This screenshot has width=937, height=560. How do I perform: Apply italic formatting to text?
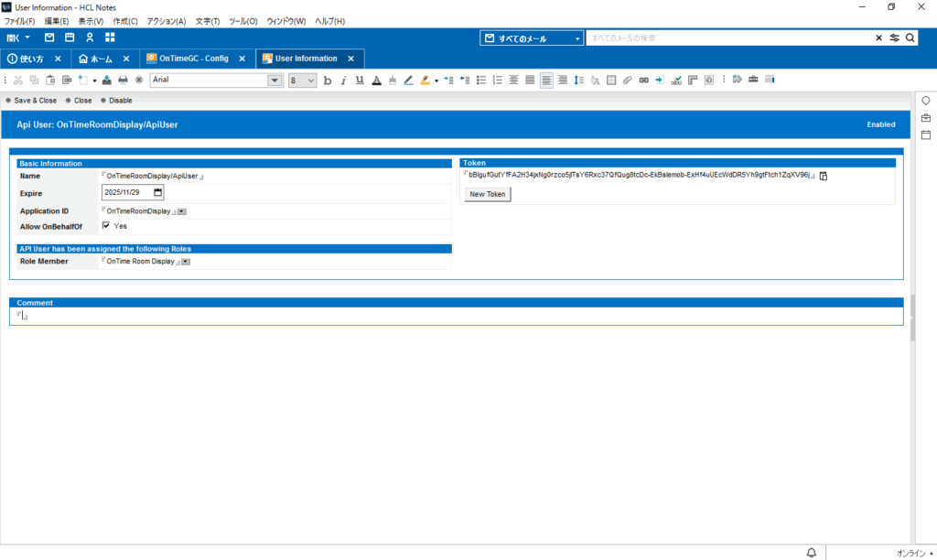(x=343, y=81)
